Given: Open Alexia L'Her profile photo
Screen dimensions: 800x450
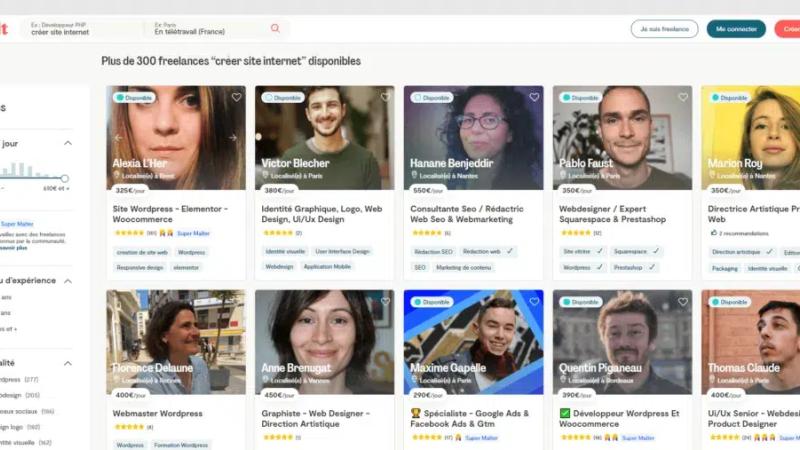Looking at the screenshot, I should pyautogui.click(x=176, y=138).
